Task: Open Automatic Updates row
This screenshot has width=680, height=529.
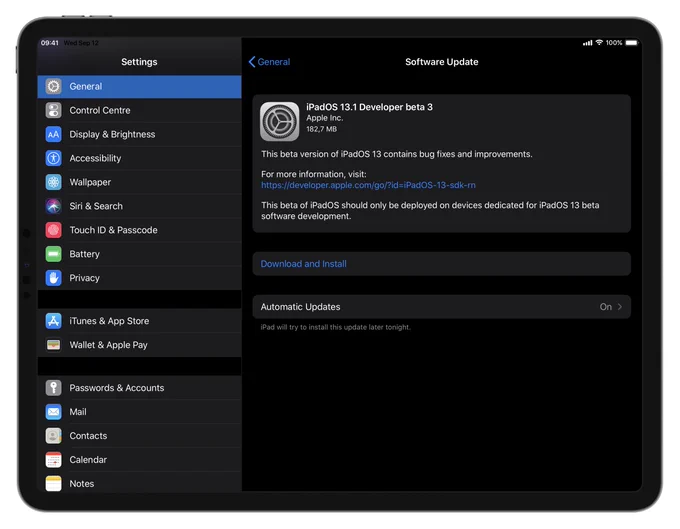Action: [x=441, y=307]
